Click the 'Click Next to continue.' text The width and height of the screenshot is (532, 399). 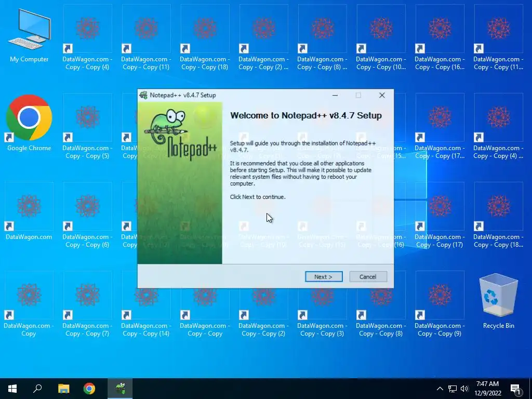click(x=258, y=197)
